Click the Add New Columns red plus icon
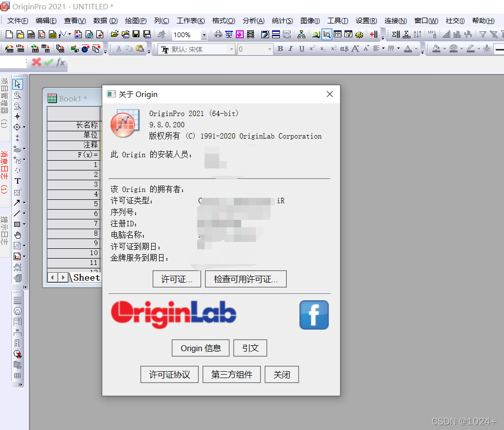 (x=373, y=34)
